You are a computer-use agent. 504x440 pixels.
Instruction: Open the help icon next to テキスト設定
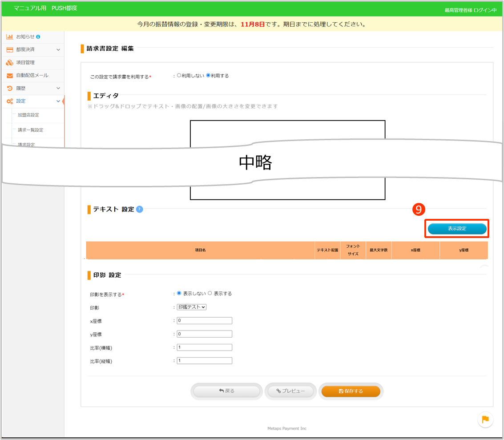(x=140, y=209)
